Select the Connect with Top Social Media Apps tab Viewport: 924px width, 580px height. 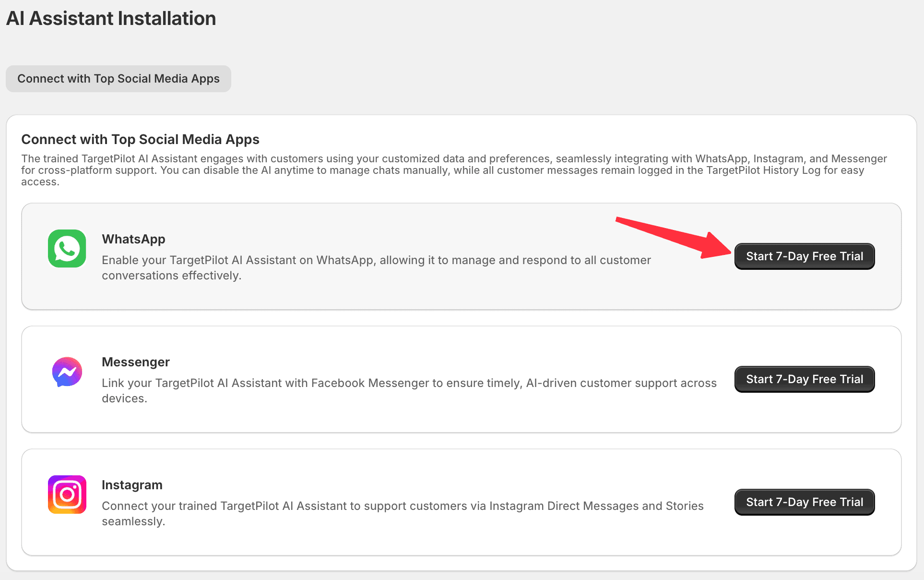click(x=118, y=79)
